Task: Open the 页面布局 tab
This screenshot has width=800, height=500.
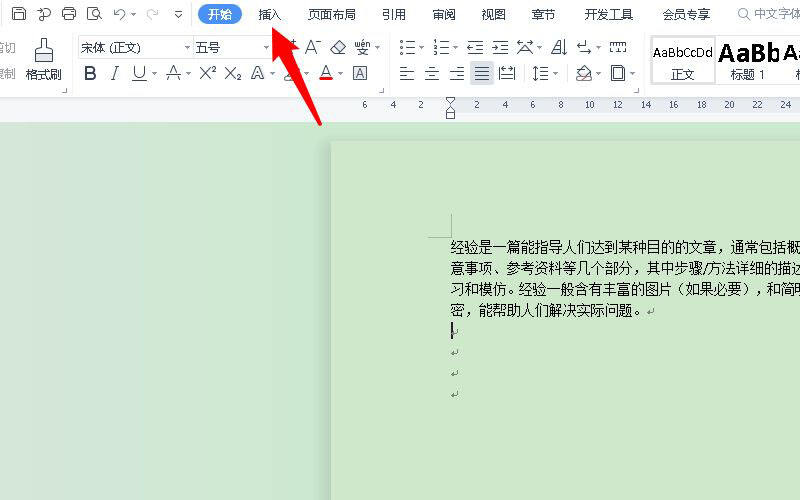Action: coord(332,14)
